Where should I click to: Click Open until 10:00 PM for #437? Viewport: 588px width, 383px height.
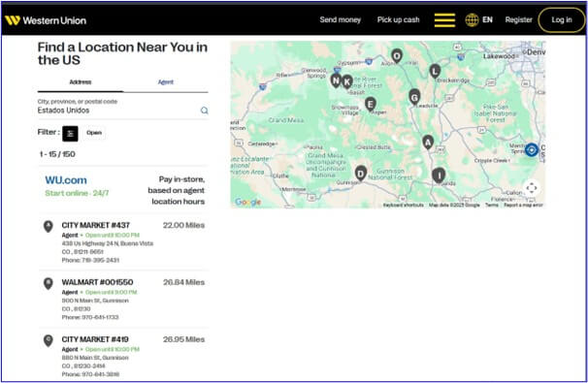[113, 235]
